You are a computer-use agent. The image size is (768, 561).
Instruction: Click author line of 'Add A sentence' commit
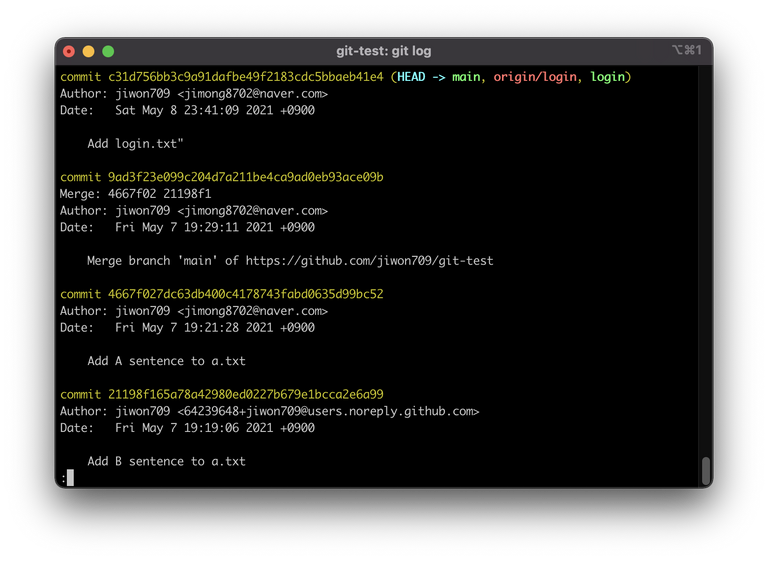point(194,311)
